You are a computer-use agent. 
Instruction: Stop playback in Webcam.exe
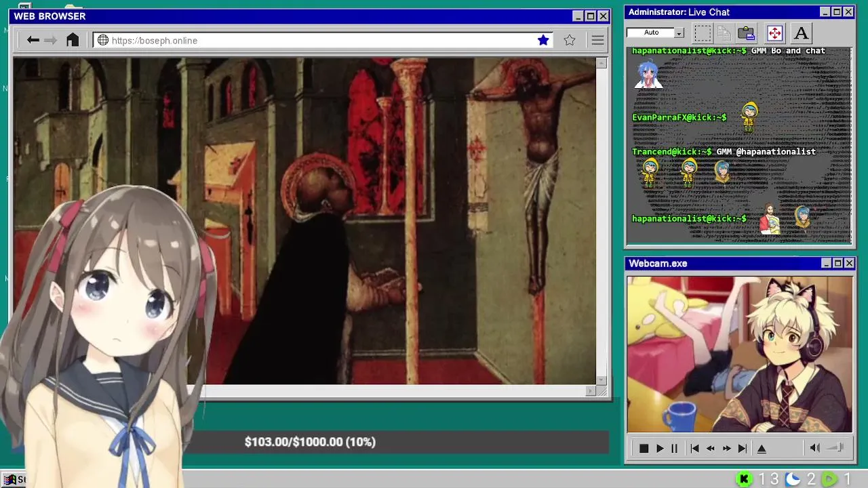click(x=644, y=448)
